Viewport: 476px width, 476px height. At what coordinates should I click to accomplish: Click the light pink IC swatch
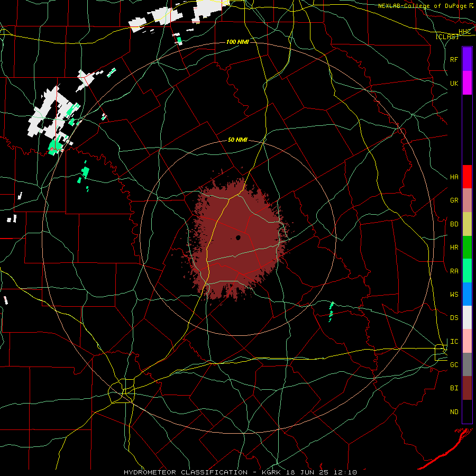tap(467, 341)
